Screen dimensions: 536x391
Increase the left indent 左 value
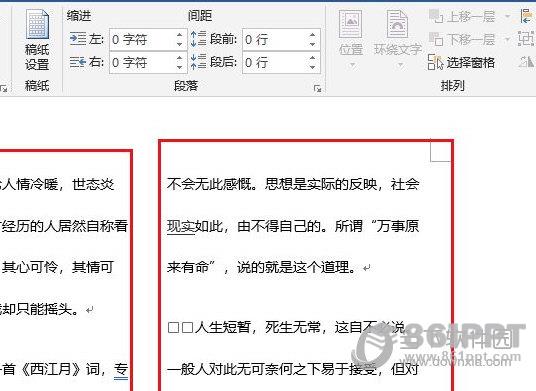click(x=179, y=35)
